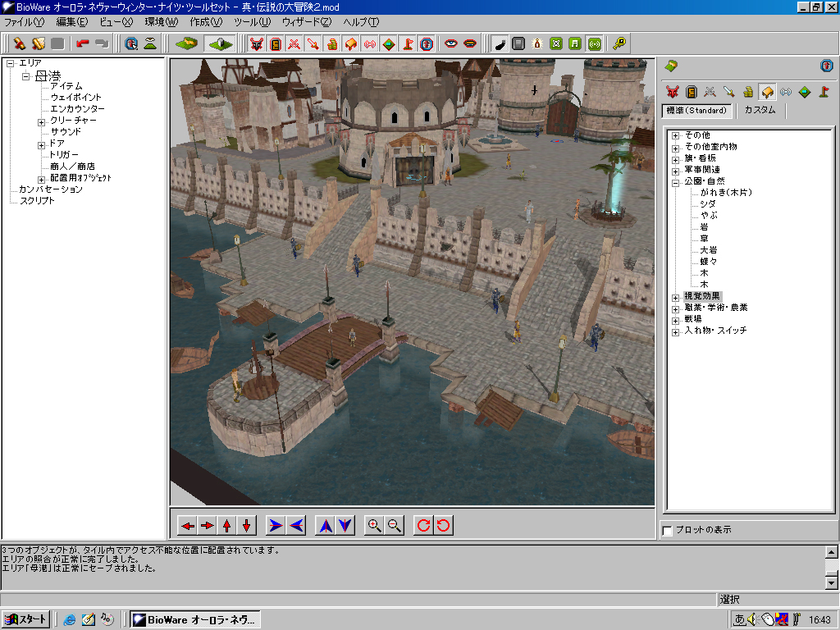Zoom out using the minus magnifier

click(x=395, y=526)
